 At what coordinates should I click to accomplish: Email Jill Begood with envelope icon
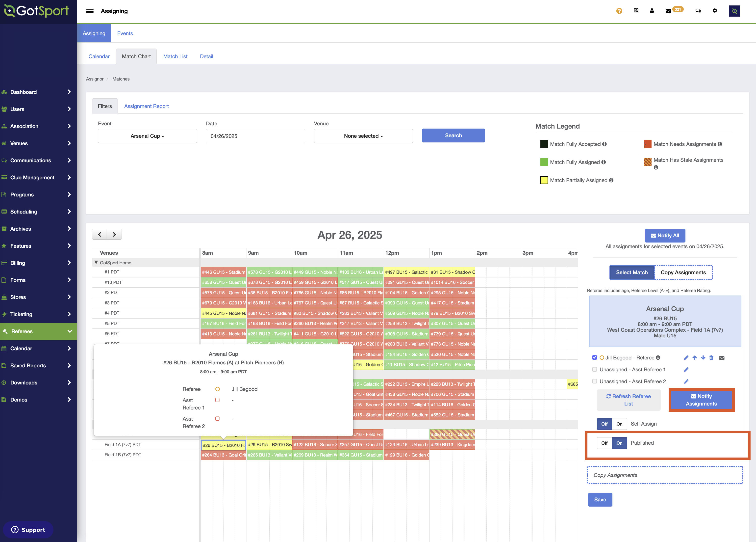[722, 357]
